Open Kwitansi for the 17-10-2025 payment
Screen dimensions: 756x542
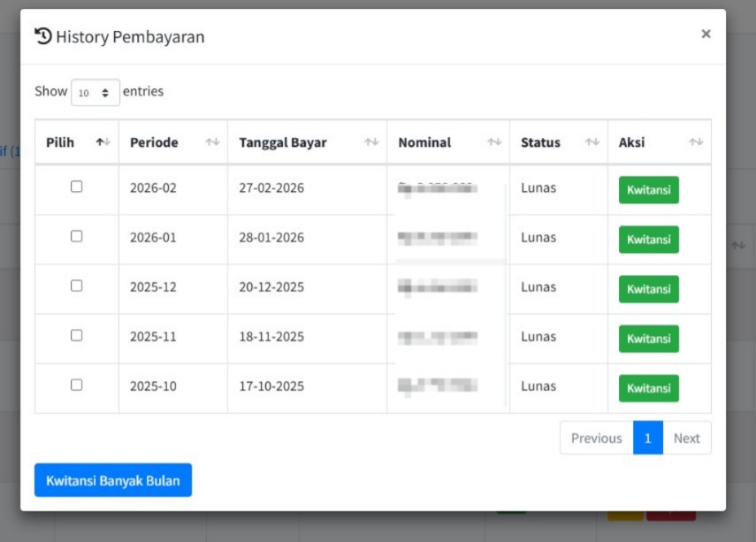click(648, 388)
